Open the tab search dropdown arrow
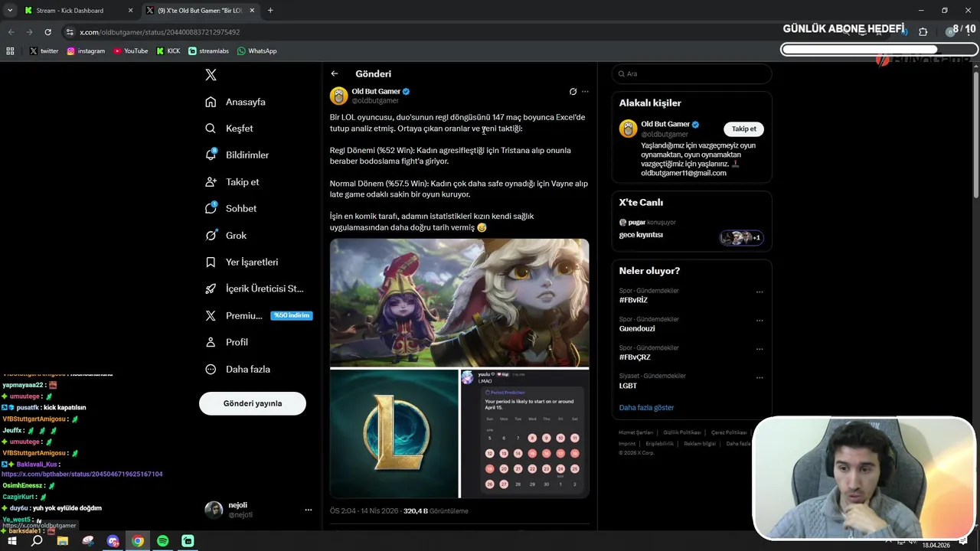The image size is (980, 551). pyautogui.click(x=10, y=11)
